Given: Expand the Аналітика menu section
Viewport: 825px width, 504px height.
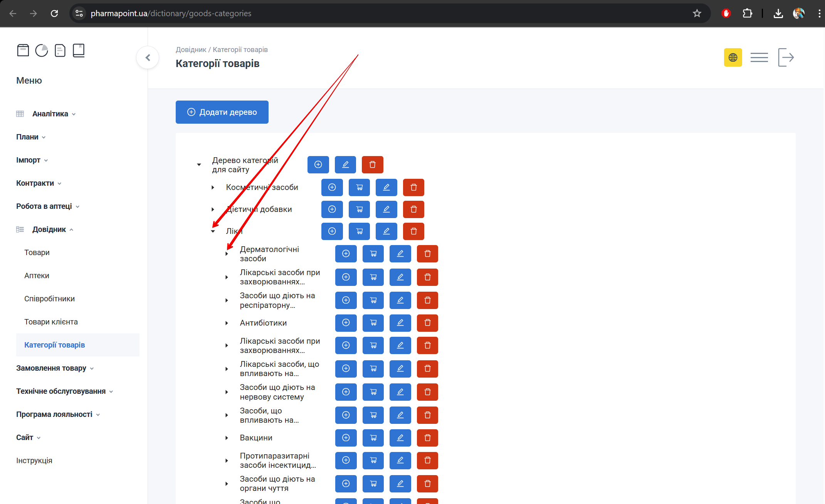Looking at the screenshot, I should coord(50,114).
